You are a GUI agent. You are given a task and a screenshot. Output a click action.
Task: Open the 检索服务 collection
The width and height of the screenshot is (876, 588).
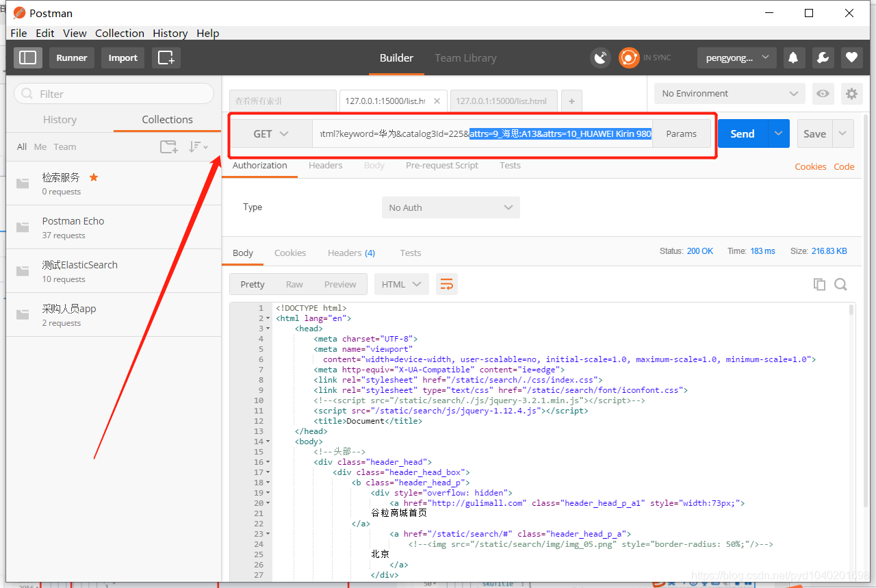click(114, 183)
